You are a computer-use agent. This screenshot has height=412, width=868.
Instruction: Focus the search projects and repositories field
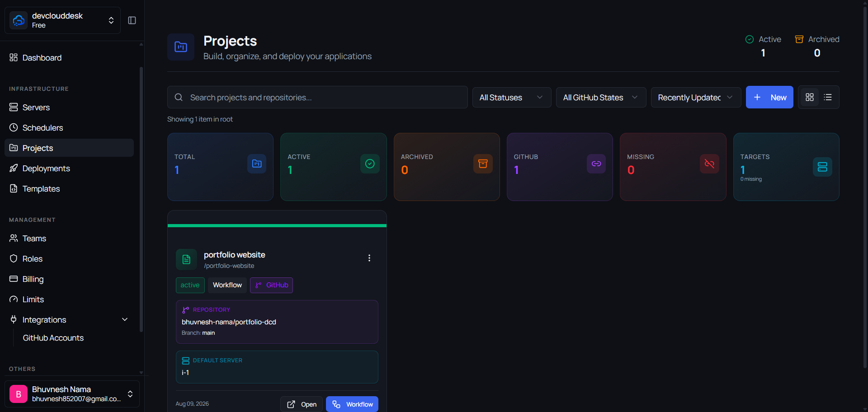(x=317, y=97)
